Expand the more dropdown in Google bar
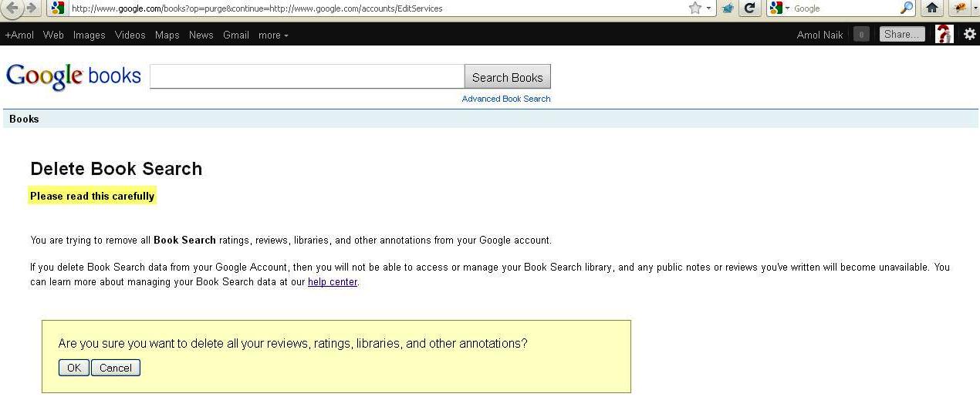The height and width of the screenshot is (397, 980). pos(273,35)
